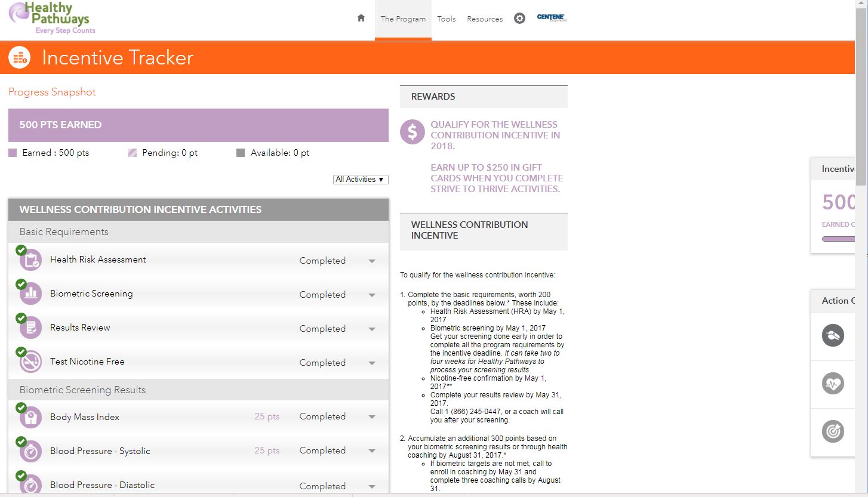Select the bullseye target icon in Action panel
868x497 pixels.
833,431
